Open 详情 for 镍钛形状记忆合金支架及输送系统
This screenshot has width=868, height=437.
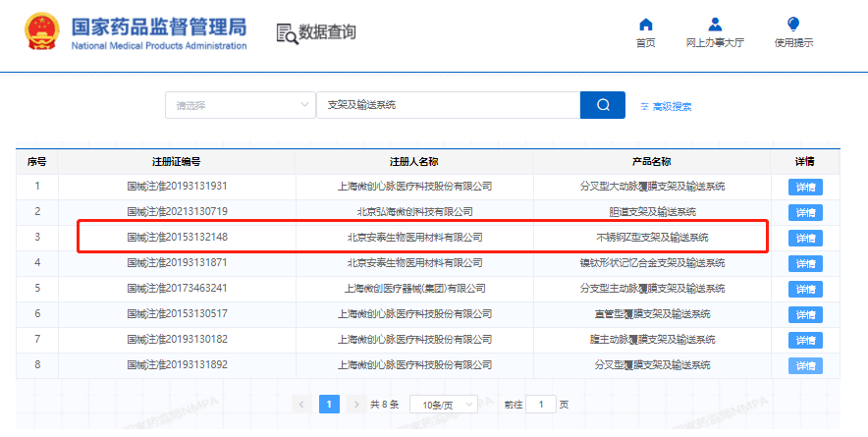[x=805, y=263]
